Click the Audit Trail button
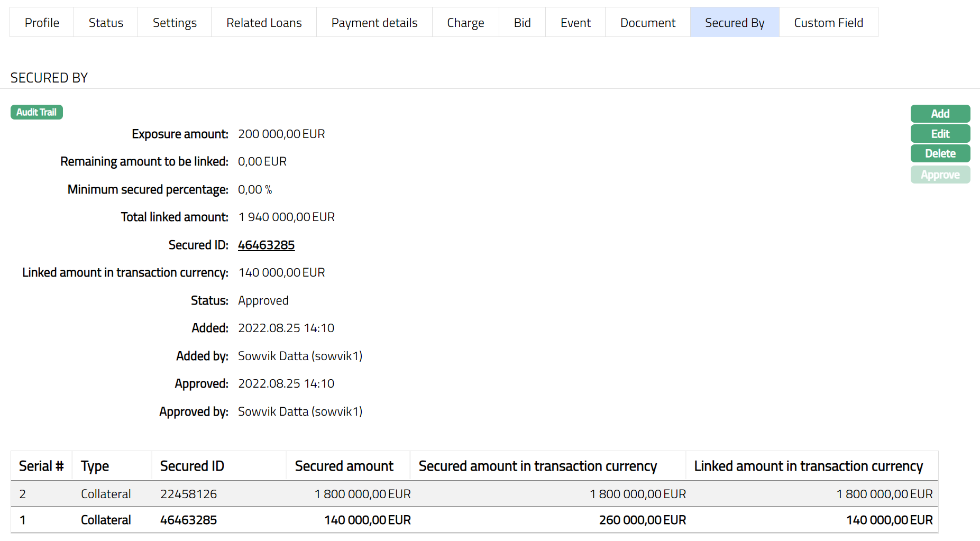 [36, 112]
